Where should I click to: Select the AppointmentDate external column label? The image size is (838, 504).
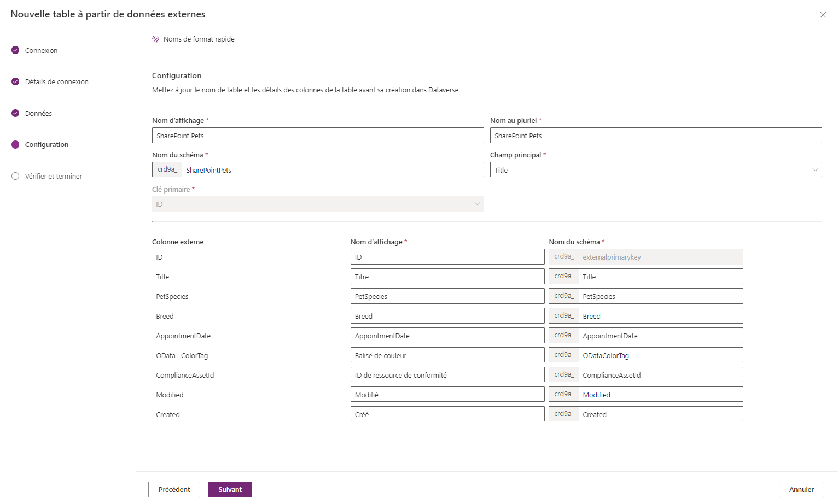pos(183,336)
